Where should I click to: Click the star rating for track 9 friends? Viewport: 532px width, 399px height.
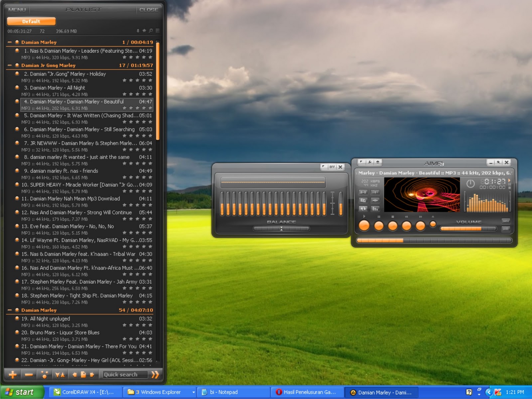click(x=137, y=178)
